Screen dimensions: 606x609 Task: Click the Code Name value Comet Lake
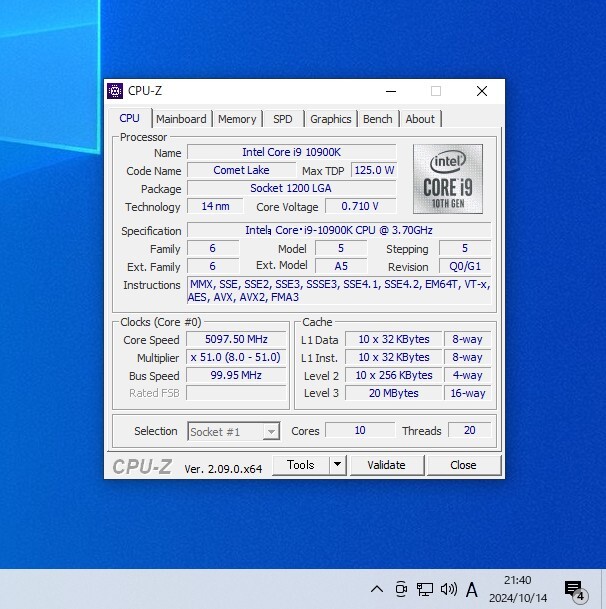[241, 170]
